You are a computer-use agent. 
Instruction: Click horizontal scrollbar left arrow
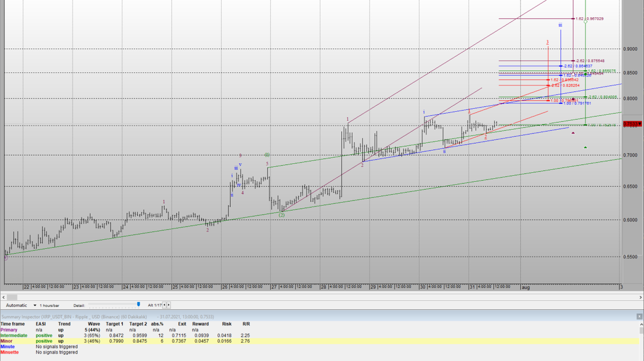[3, 296]
